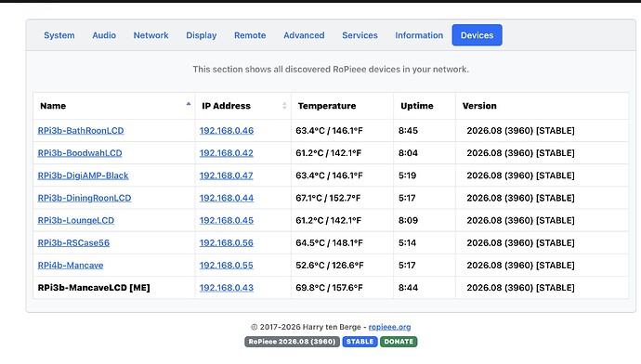Viewport: 641px width, 364px height.
Task: Select the Remote tab
Action: pyautogui.click(x=250, y=35)
